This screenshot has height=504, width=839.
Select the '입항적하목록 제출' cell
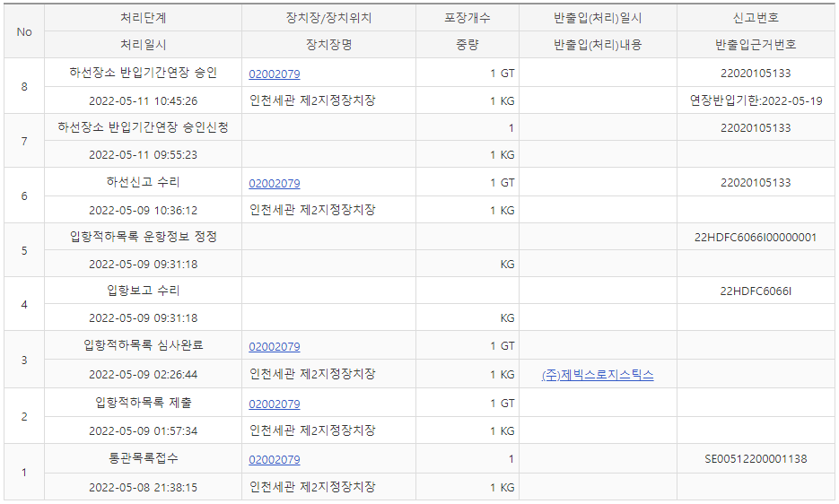[x=143, y=403]
